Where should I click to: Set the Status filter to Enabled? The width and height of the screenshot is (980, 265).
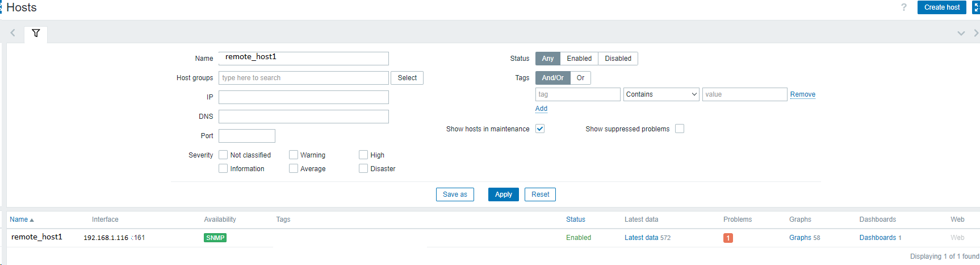(x=579, y=59)
